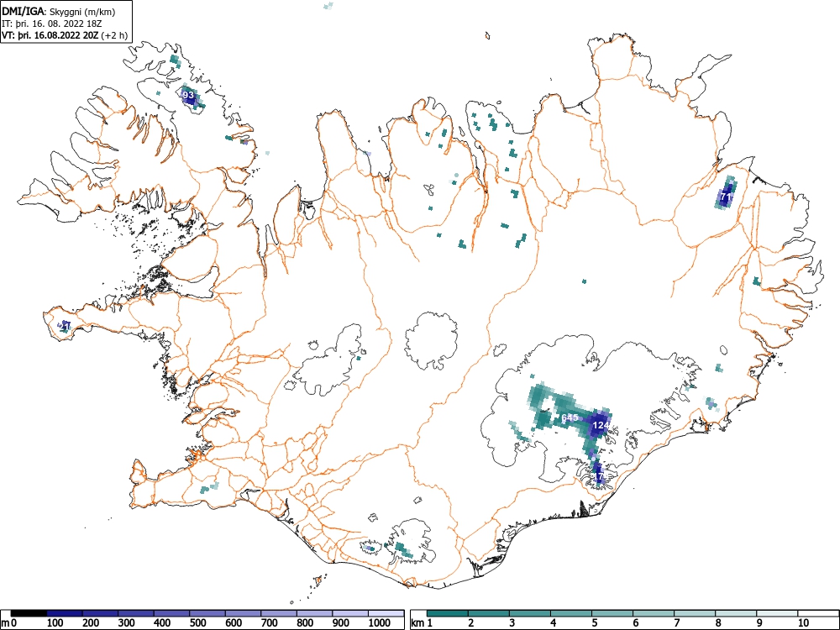
Task: Click the 71 visibility value in east Iceland
Action: point(726,197)
